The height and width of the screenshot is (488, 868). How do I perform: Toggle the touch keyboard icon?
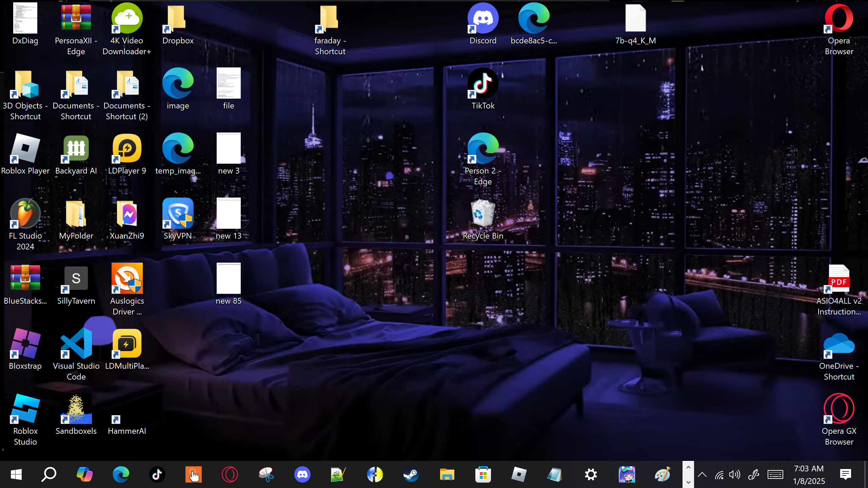click(x=775, y=474)
